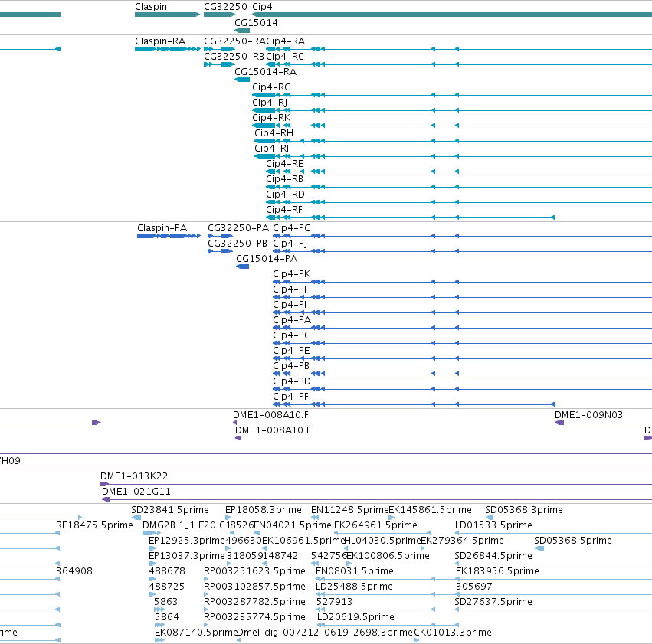Open the EN11248.5prime EST label

click(349, 510)
